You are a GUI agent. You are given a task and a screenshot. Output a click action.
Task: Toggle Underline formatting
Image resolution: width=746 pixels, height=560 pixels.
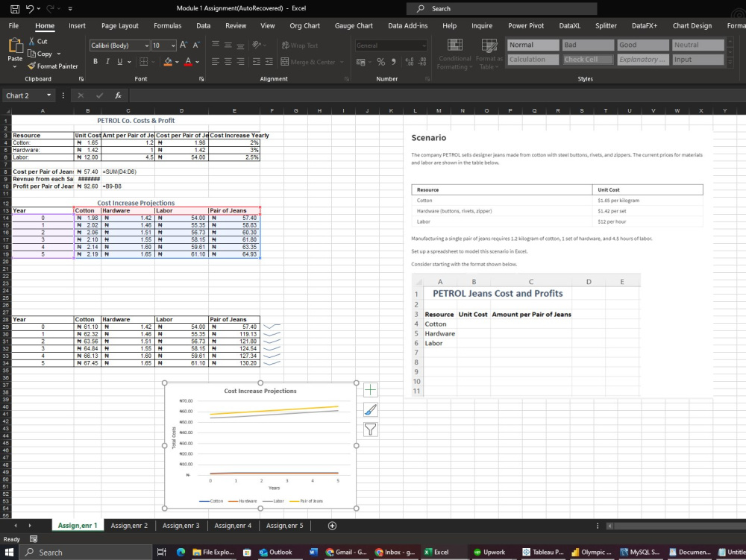[119, 61]
